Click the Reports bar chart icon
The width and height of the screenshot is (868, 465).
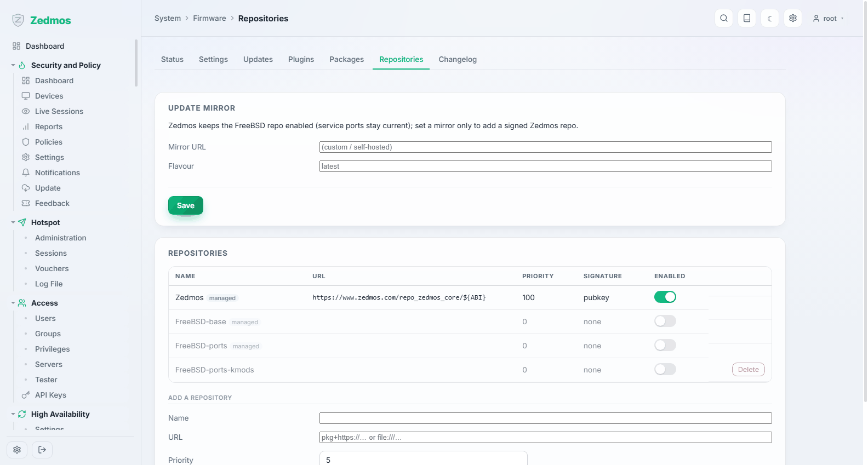pyautogui.click(x=26, y=127)
